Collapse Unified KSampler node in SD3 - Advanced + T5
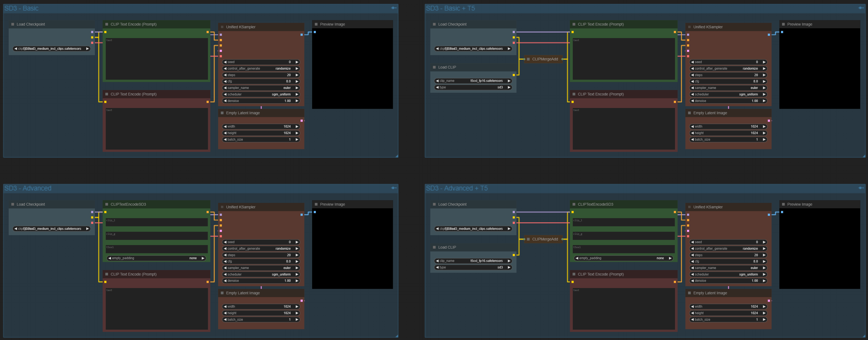This screenshot has height=340, width=868. click(x=689, y=207)
